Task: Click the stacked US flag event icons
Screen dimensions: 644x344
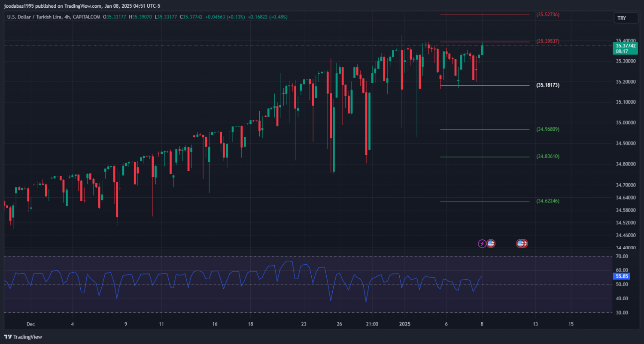Action: (522, 244)
